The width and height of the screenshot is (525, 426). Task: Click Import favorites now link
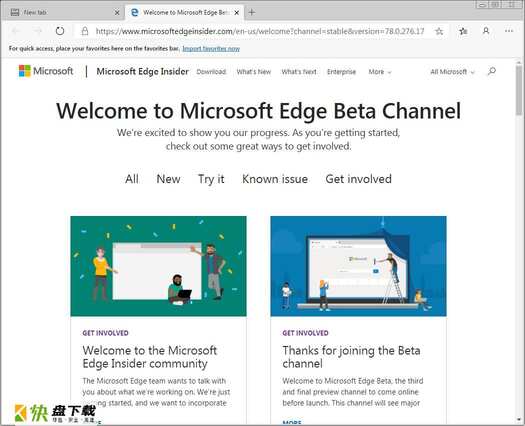[x=211, y=49]
